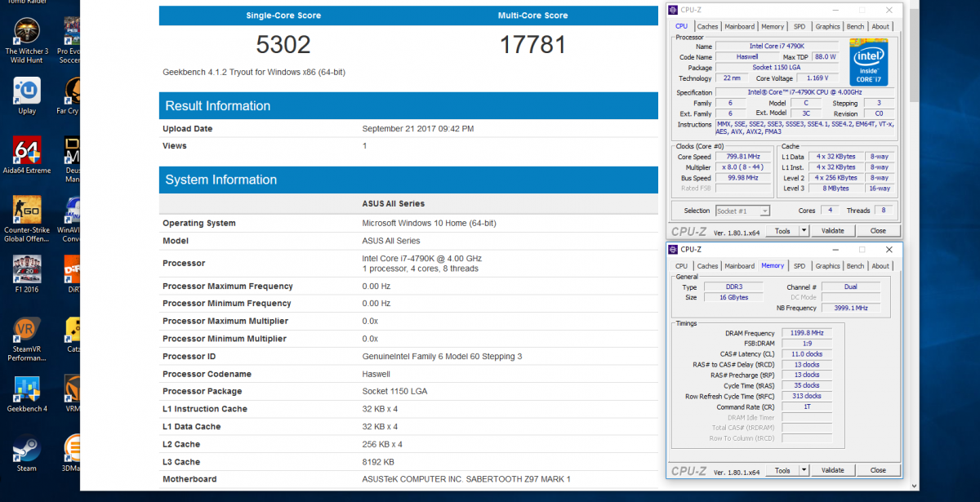Viewport: 980px width, 502px height.
Task: Select the 3DMark desktop shortcut
Action: (72, 454)
